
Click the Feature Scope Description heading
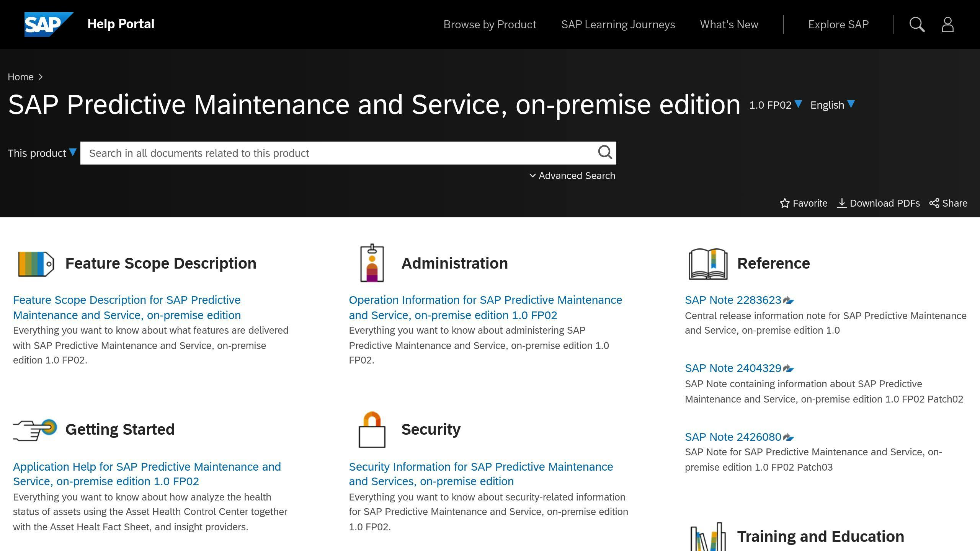click(x=161, y=263)
